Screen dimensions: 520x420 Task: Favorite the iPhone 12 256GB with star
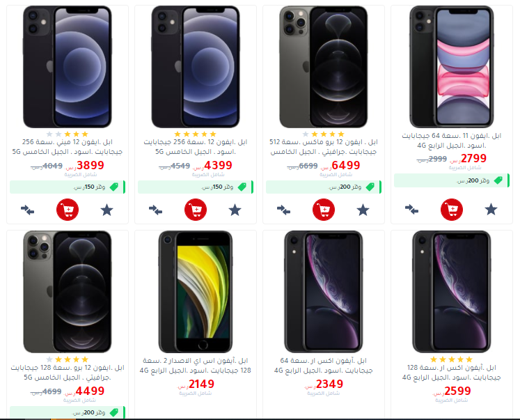235,210
